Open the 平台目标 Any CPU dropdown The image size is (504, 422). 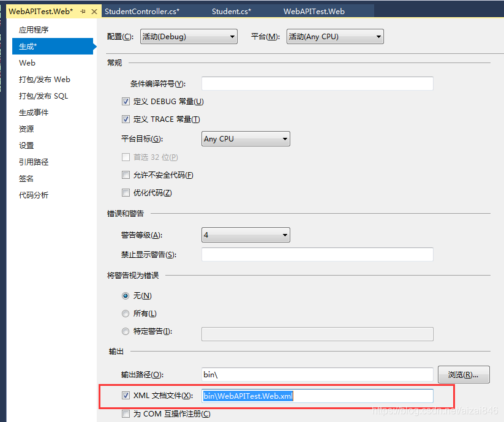click(x=246, y=139)
